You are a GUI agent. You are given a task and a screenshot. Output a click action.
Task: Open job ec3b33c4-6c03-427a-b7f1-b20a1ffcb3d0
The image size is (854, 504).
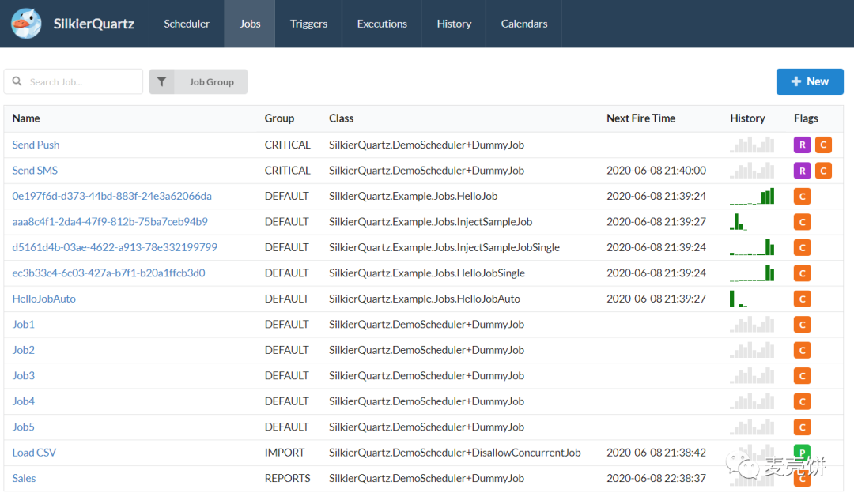pyautogui.click(x=109, y=273)
